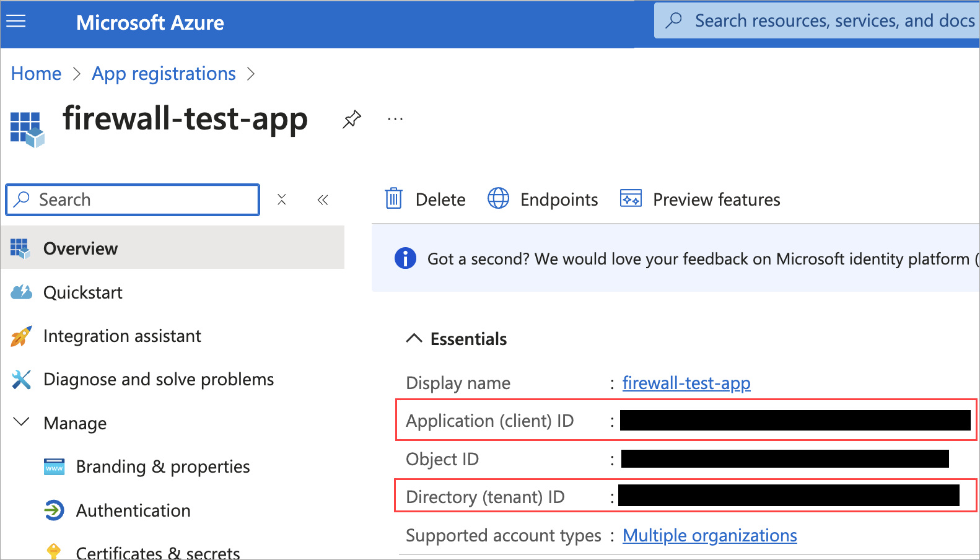Click the redacted Application (client) ID value
The image size is (980, 560).
pos(795,420)
